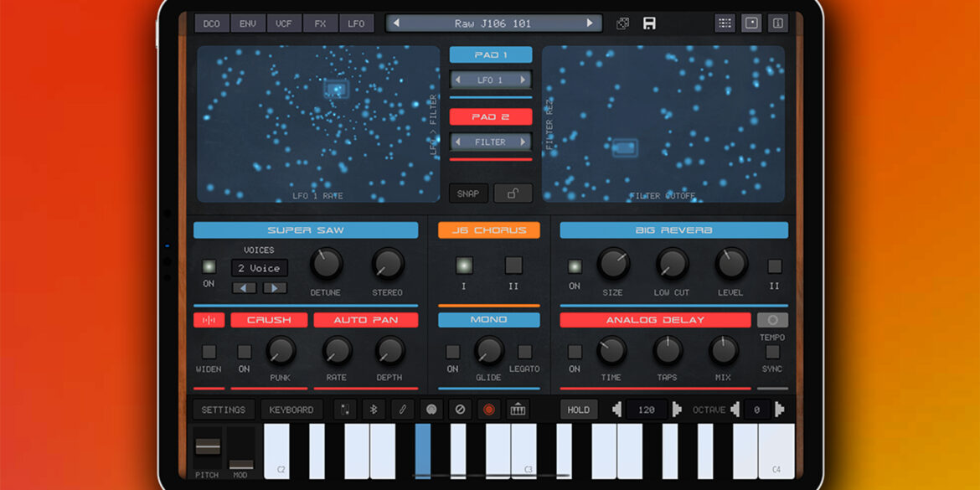Viewport: 980px width, 490px height.
Task: Click the piano keyboard icon
Action: (x=518, y=410)
